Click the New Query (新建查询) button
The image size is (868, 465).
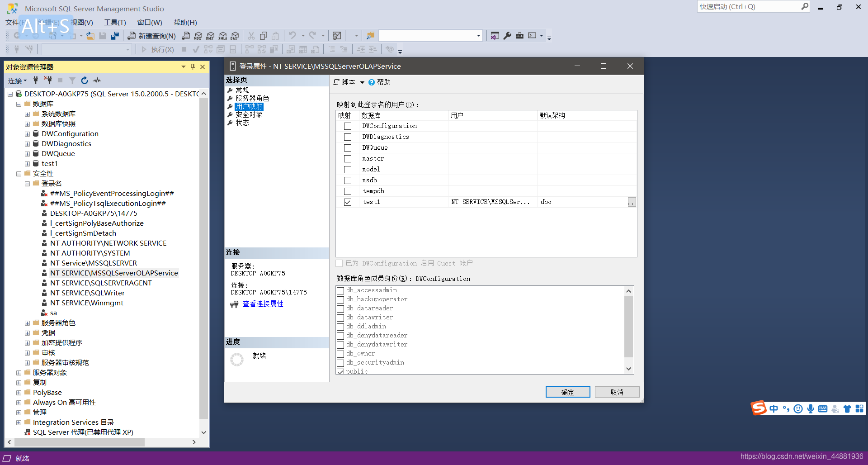tap(151, 36)
